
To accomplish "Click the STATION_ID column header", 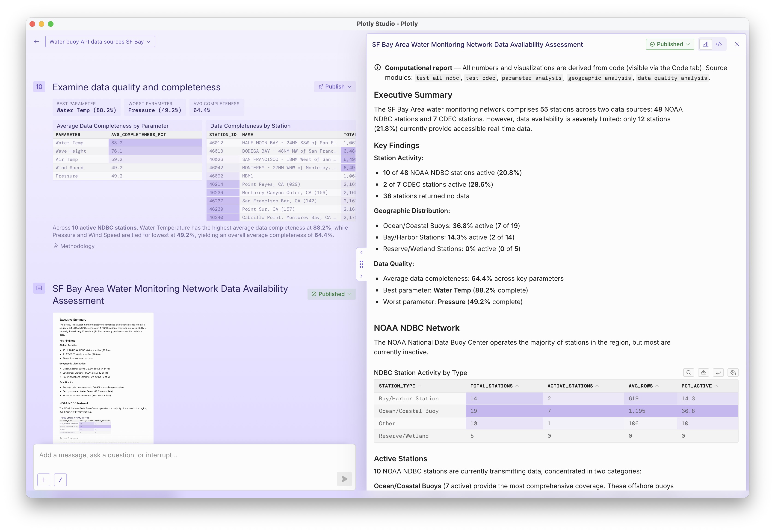I will tap(223, 135).
